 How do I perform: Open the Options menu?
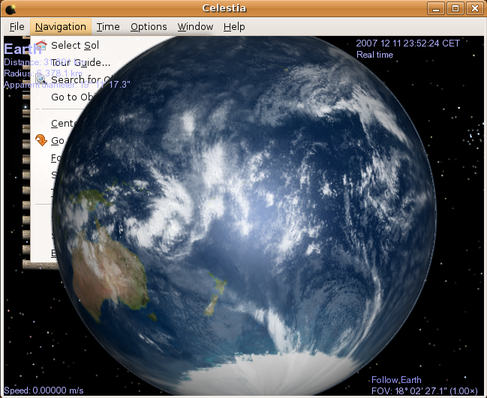(x=149, y=27)
